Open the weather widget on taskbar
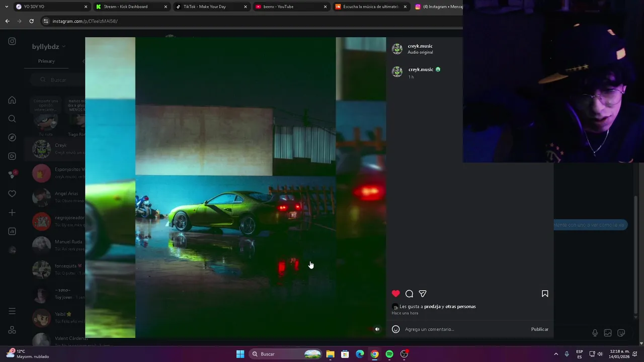 pyautogui.click(x=28, y=354)
